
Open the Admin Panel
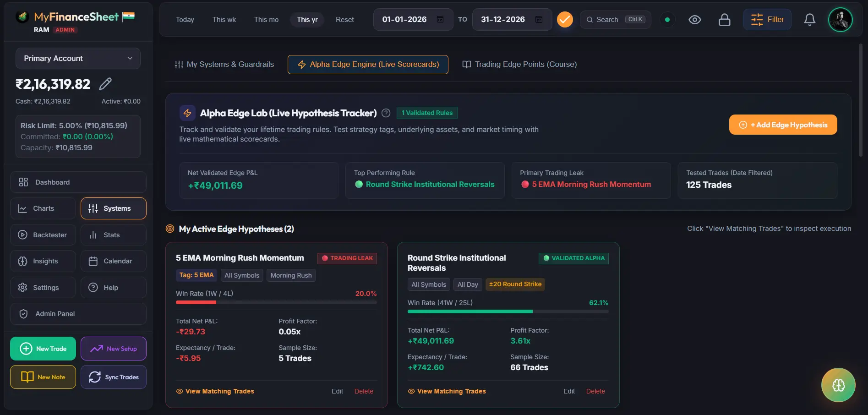click(78, 314)
